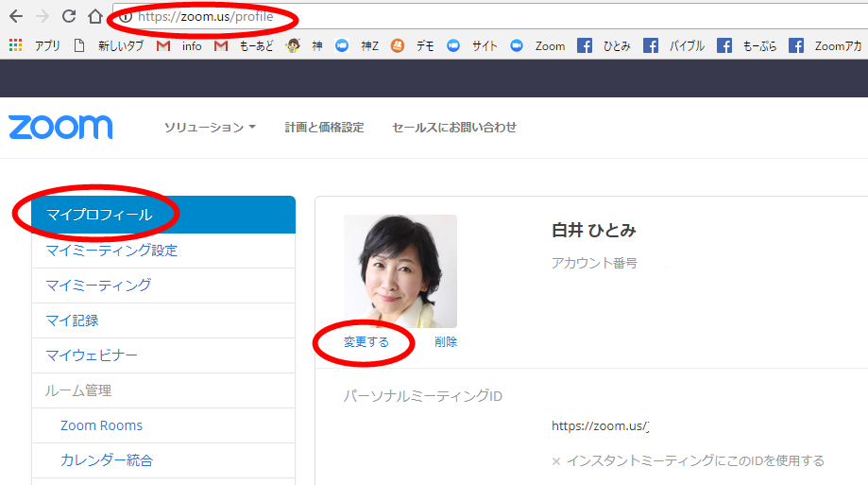Open the 'ひとみ' Facebook bookmark
868x485 pixels.
[x=603, y=45]
